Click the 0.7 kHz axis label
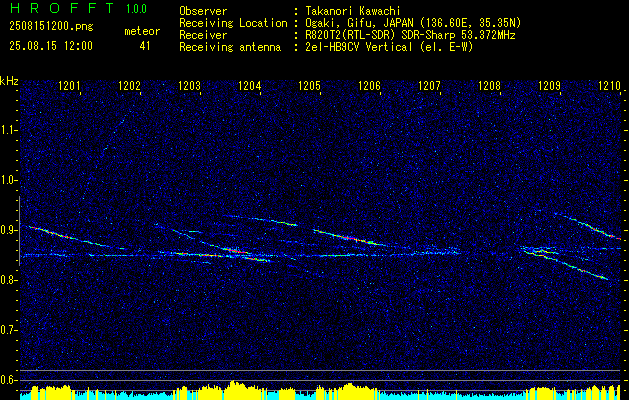This screenshot has height=400, width=629. [x=8, y=330]
